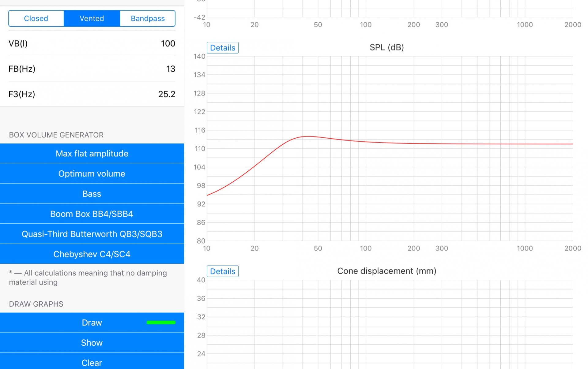
Task: Select the Closed enclosure type
Action: click(36, 18)
